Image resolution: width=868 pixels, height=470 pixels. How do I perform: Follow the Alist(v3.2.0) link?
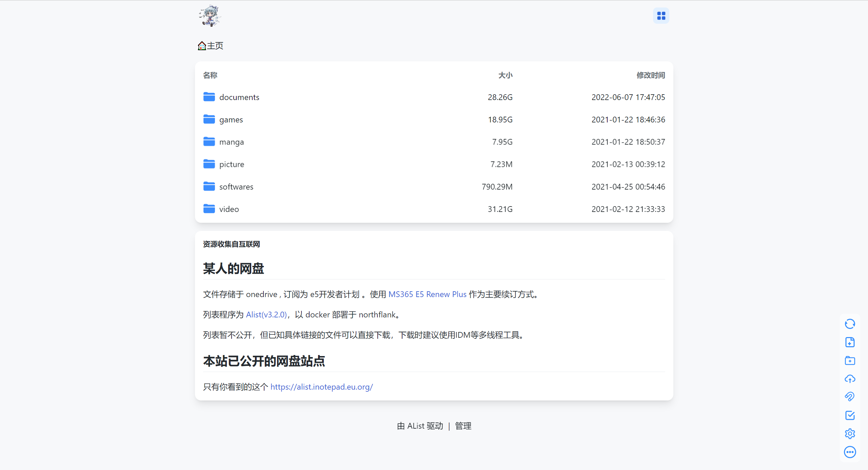(266, 315)
